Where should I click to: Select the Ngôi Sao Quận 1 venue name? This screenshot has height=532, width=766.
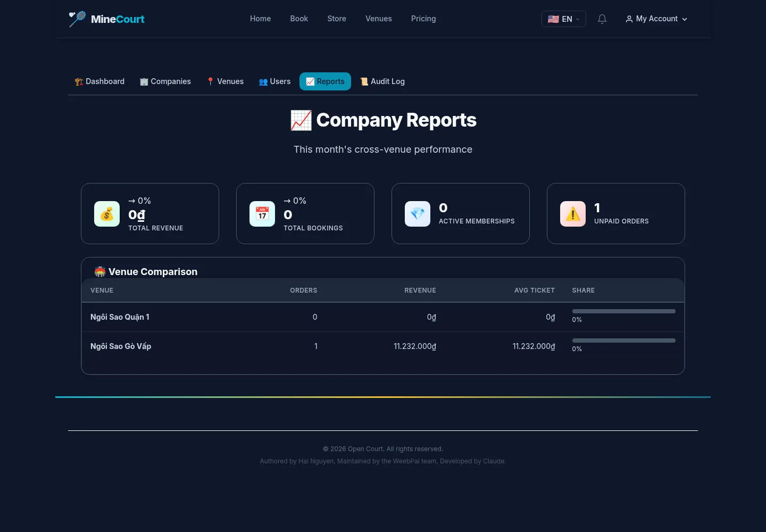(x=120, y=317)
